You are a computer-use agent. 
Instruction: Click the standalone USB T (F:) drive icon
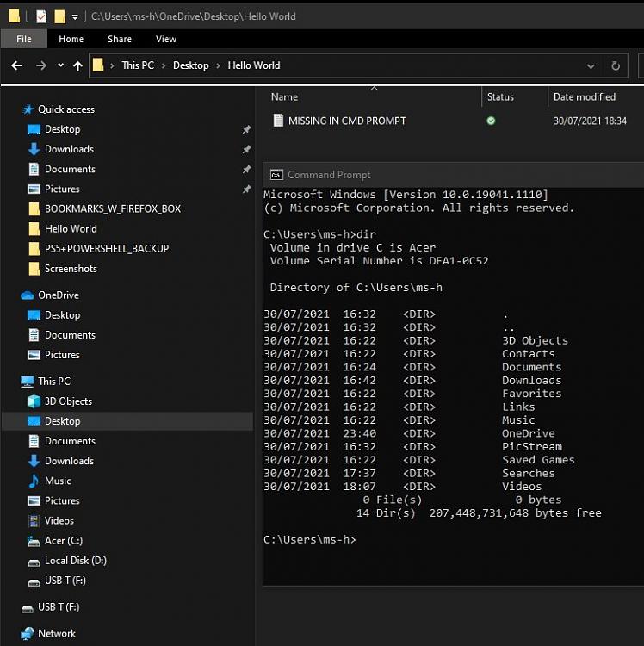coord(28,608)
